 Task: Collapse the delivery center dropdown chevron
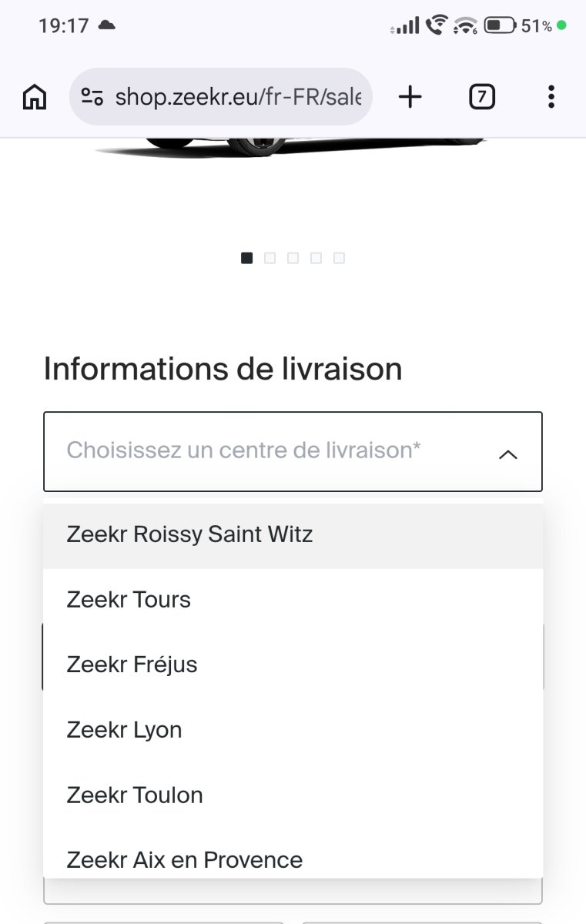pos(507,454)
